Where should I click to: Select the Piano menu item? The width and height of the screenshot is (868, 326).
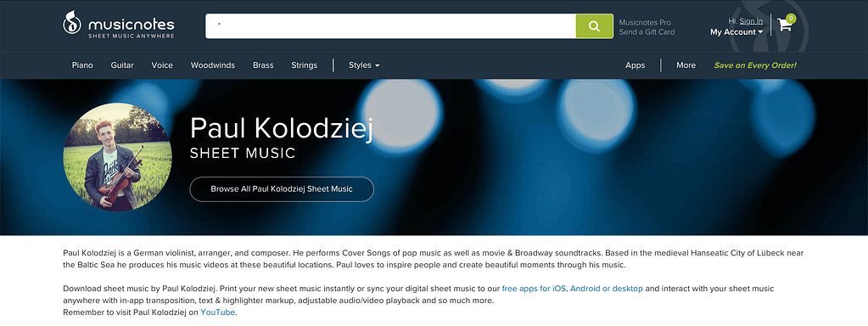(x=82, y=65)
